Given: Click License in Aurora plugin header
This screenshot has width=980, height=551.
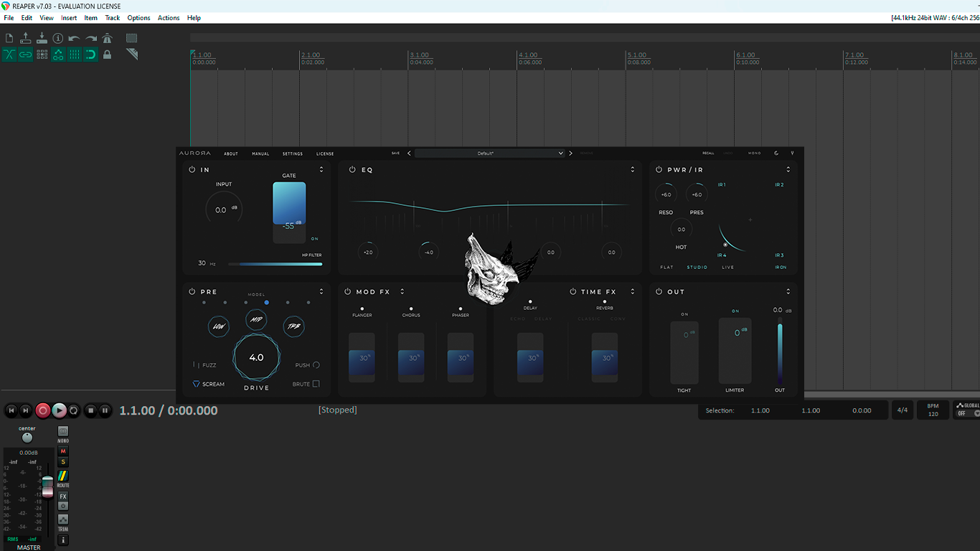Looking at the screenshot, I should pyautogui.click(x=325, y=154).
